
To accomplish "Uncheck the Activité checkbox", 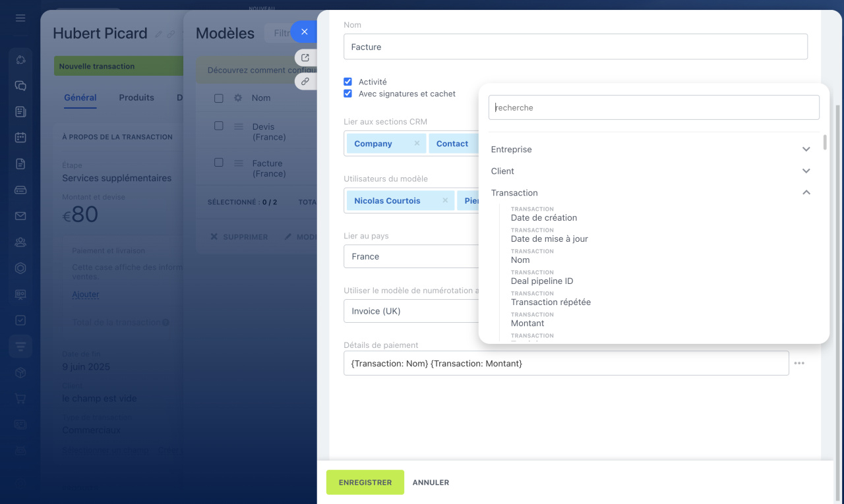I will (x=348, y=82).
